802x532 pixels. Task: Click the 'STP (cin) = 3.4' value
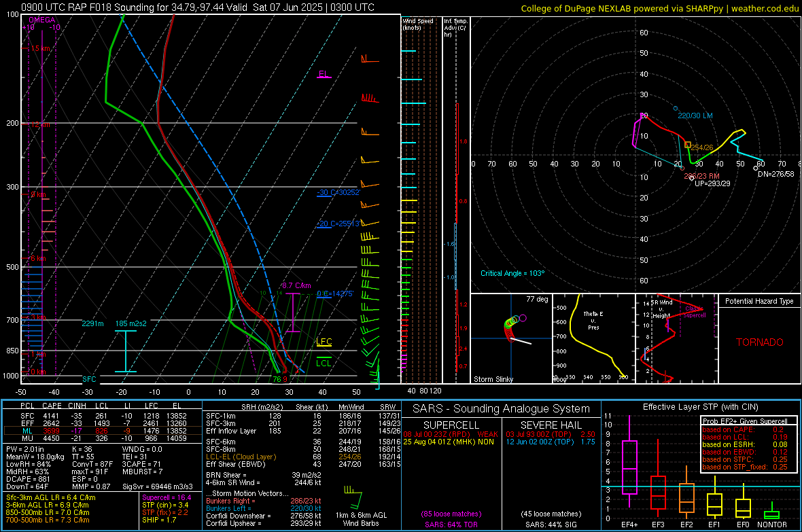point(165,505)
